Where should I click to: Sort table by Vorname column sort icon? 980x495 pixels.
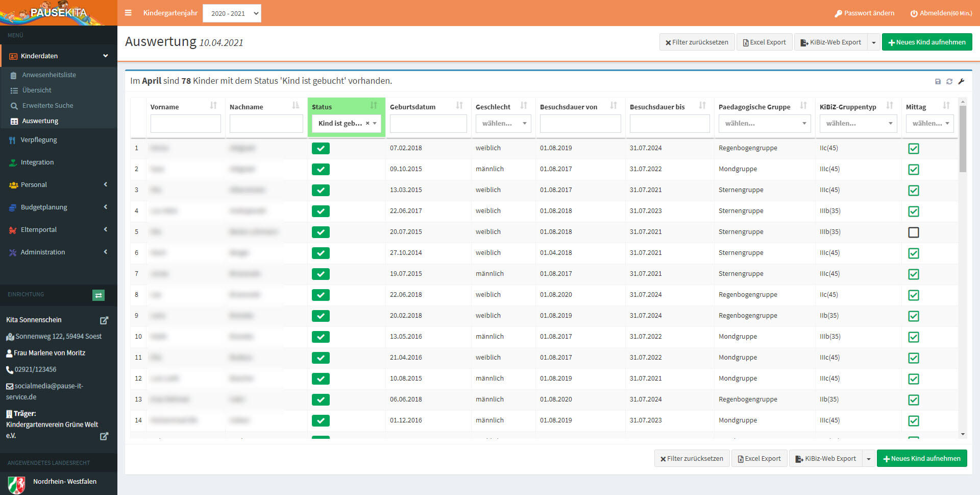213,106
